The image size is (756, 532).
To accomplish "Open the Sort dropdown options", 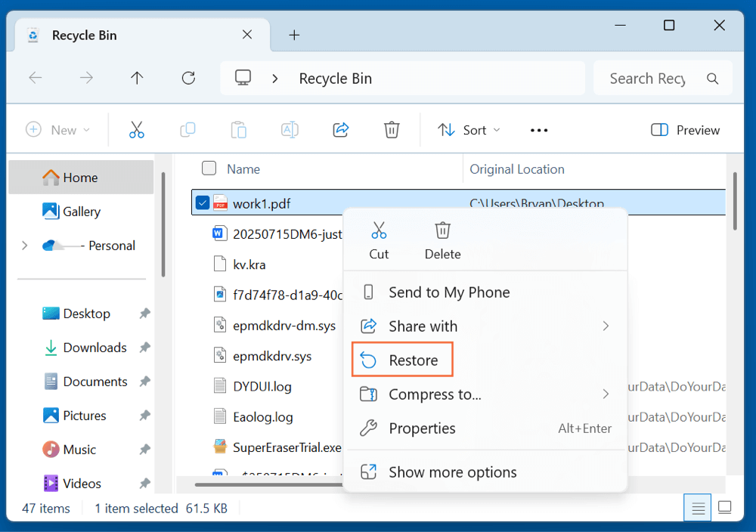I will click(x=469, y=129).
